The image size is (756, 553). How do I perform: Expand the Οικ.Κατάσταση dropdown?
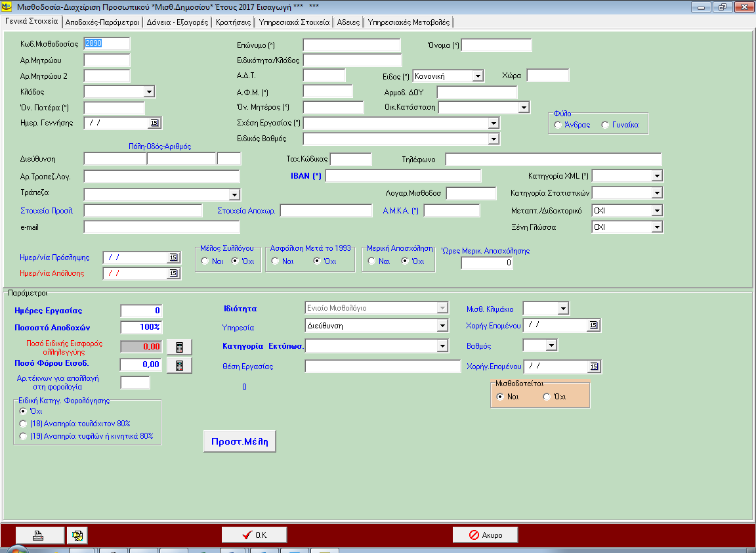[x=523, y=107]
